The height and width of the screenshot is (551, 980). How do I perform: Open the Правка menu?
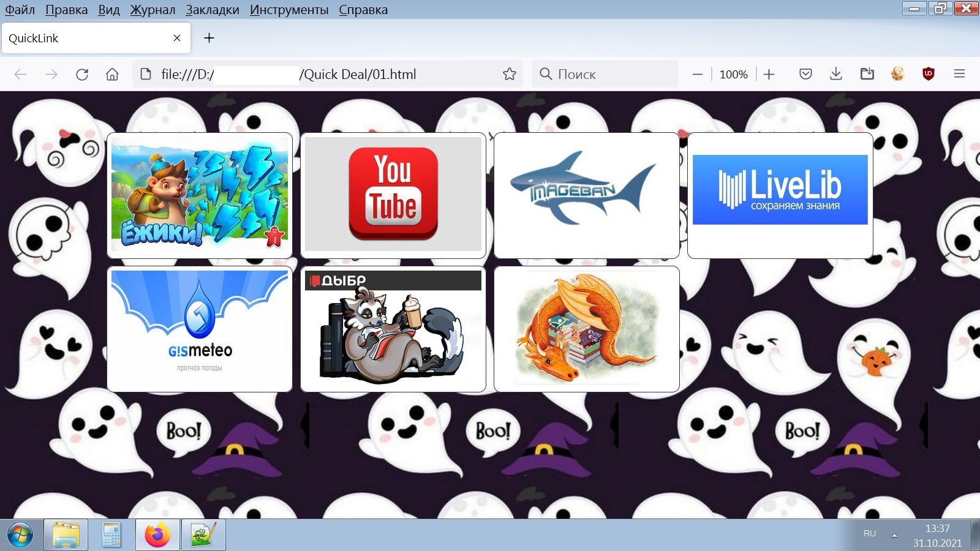click(66, 10)
